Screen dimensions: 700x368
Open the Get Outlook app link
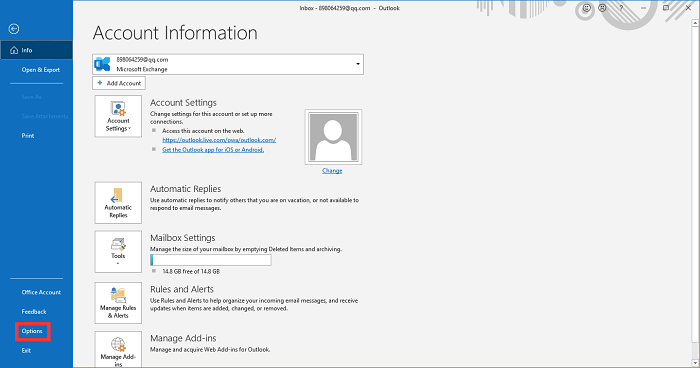coord(213,150)
